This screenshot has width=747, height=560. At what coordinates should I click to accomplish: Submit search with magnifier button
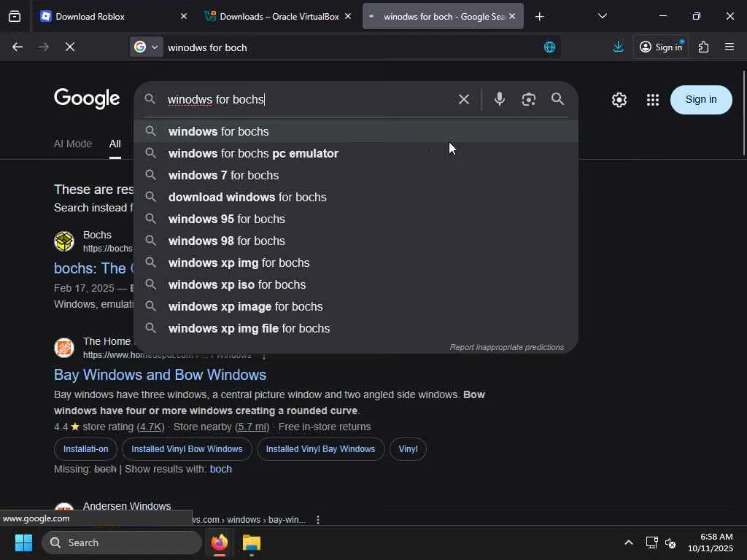tap(557, 99)
